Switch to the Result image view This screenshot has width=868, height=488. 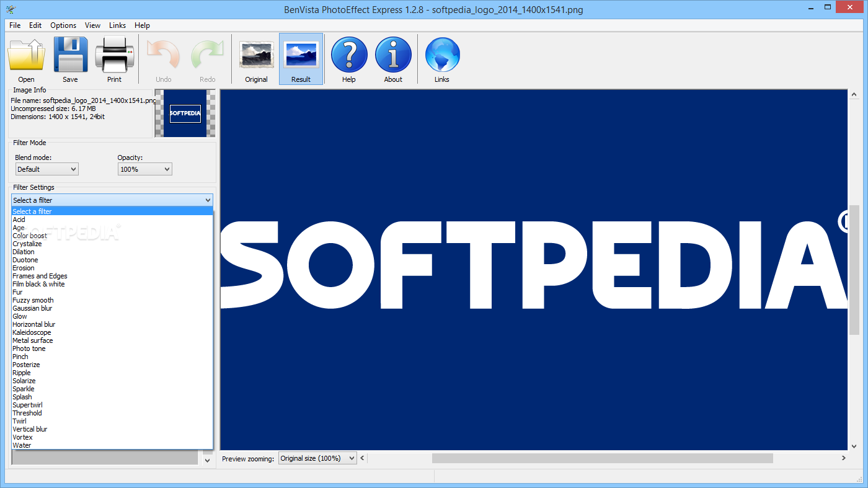tap(301, 59)
